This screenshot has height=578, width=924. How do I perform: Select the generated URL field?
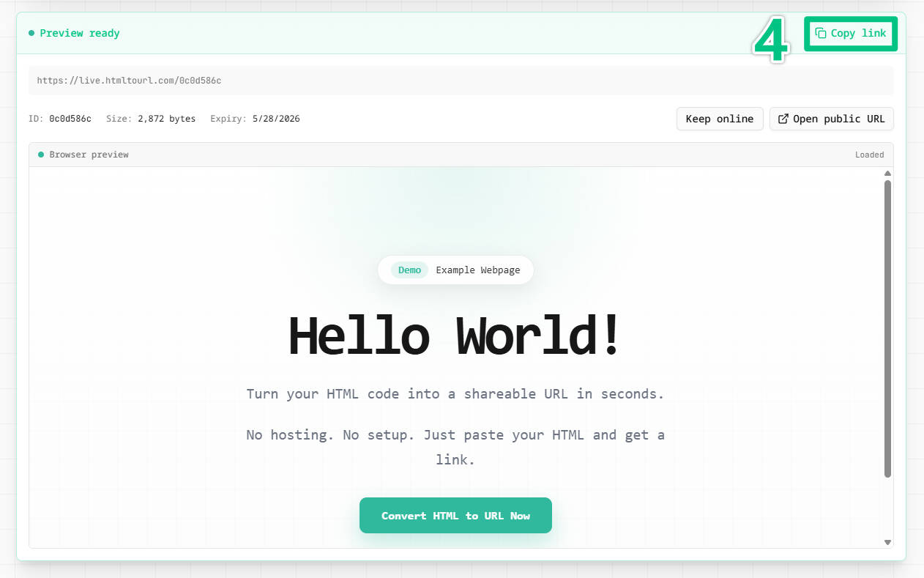coord(461,81)
